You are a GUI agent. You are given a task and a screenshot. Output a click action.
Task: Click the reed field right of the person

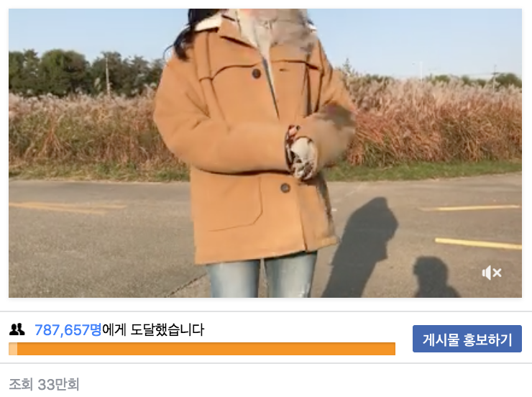(434, 122)
